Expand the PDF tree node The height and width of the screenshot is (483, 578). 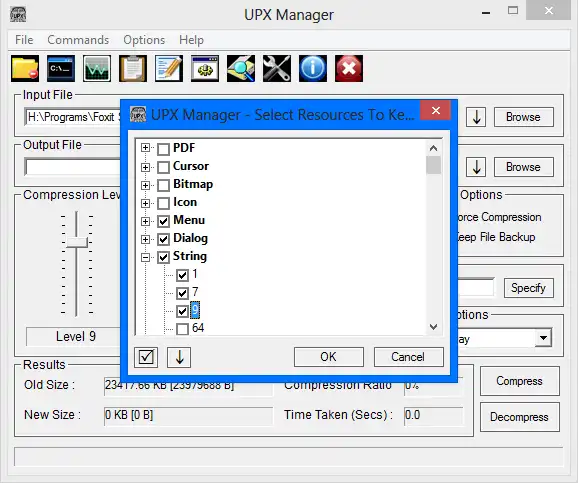145,148
